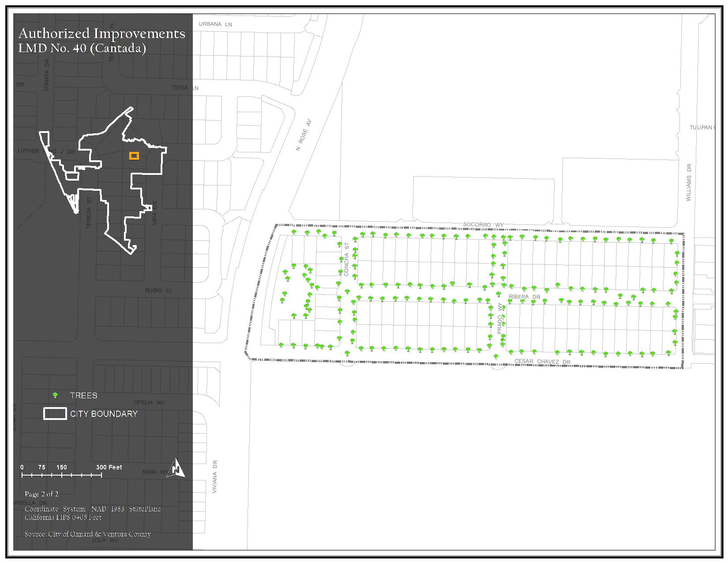Image resolution: width=728 pixels, height=563 pixels.
Task: Click the 'TREES' legend label
Action: (x=84, y=396)
